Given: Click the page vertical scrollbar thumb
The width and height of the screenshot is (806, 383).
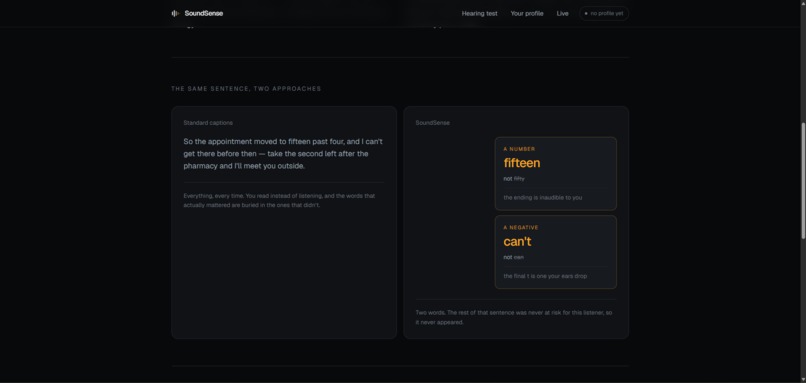Looking at the screenshot, I should pyautogui.click(x=803, y=180).
